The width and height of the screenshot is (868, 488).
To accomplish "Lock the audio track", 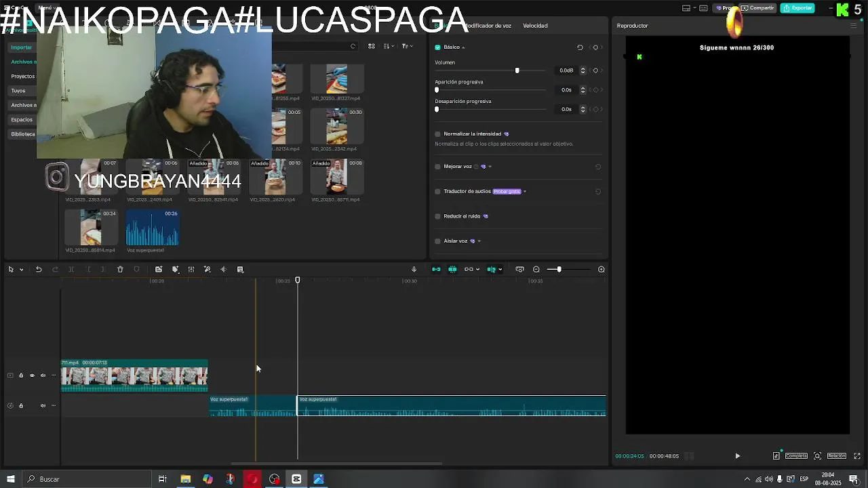I will pyautogui.click(x=21, y=406).
